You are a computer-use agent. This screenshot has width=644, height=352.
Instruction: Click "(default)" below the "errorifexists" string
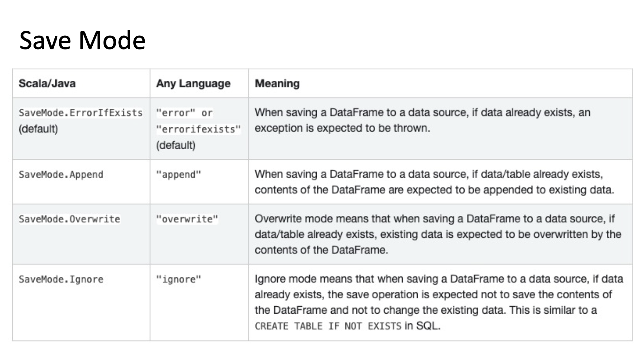(x=176, y=145)
